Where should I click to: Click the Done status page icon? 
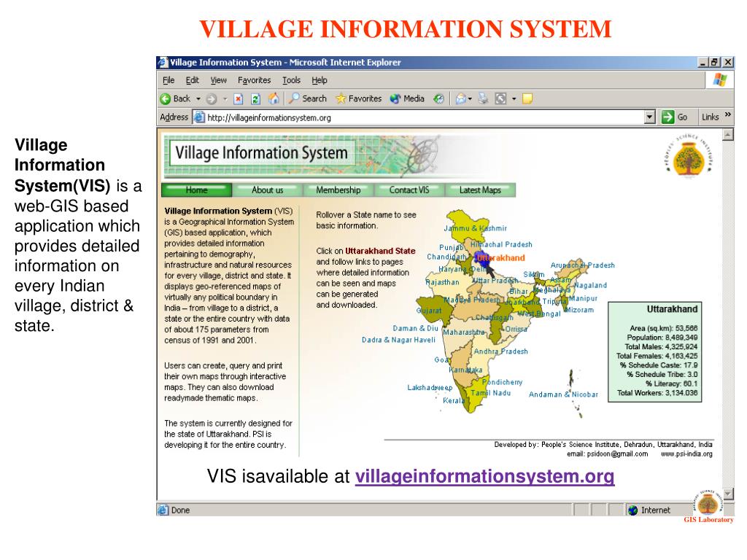[x=163, y=510]
